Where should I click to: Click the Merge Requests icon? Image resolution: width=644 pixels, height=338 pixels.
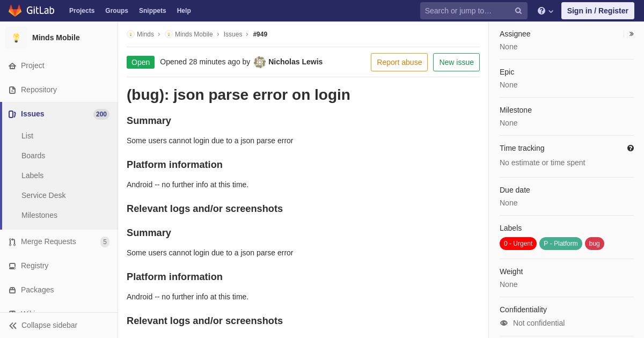tap(12, 242)
